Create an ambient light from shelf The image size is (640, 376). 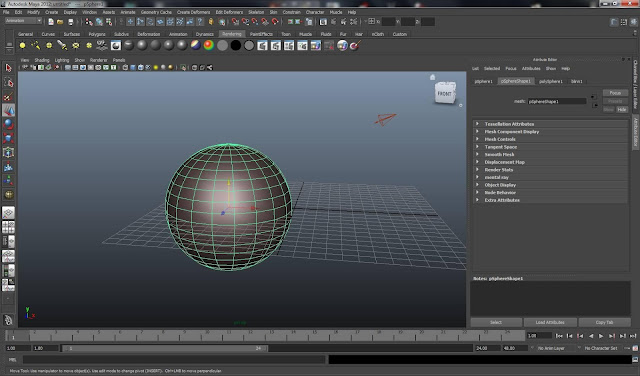point(22,45)
